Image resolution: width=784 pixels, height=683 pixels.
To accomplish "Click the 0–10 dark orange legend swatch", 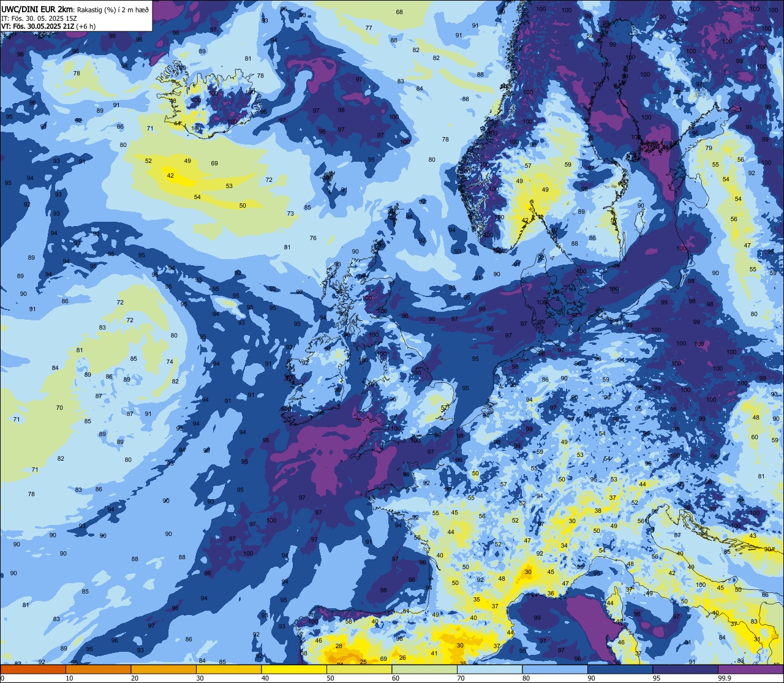I will point(33,669).
